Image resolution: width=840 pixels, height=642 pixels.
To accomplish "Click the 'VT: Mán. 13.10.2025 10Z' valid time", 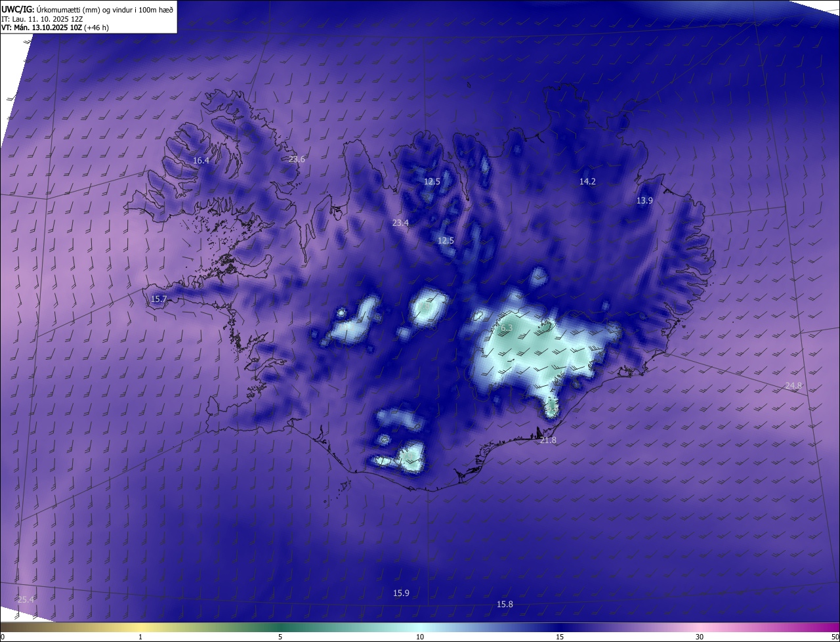I will point(54,28).
